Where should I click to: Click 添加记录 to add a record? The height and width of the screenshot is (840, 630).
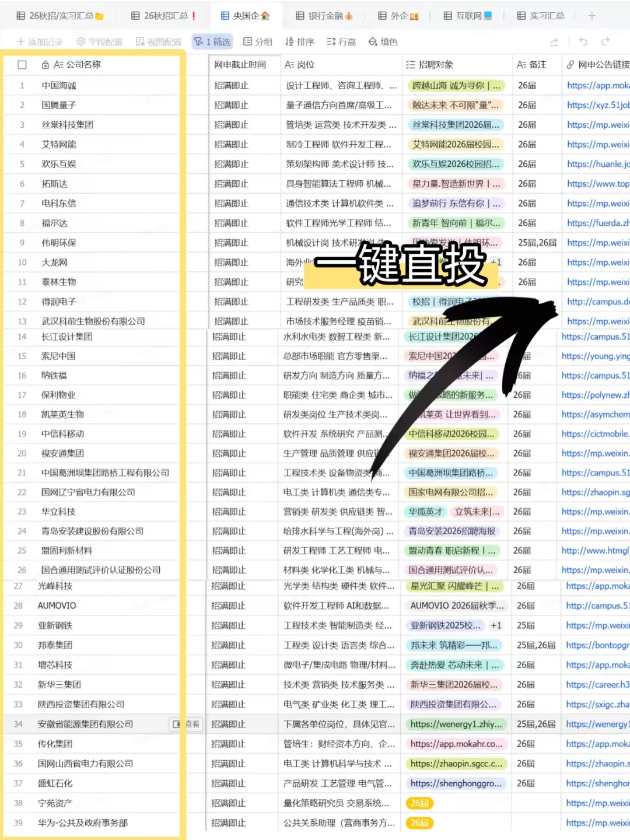click(40, 41)
